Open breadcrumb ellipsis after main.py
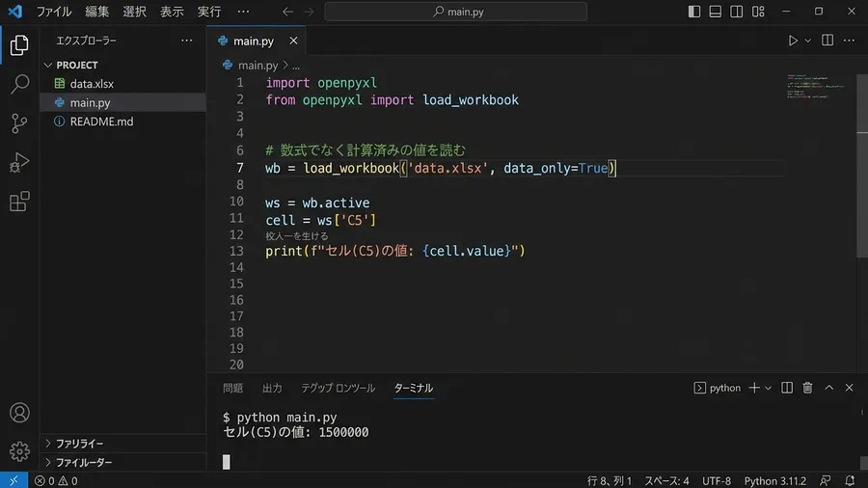Viewport: 868px width, 488px height. tap(296, 66)
